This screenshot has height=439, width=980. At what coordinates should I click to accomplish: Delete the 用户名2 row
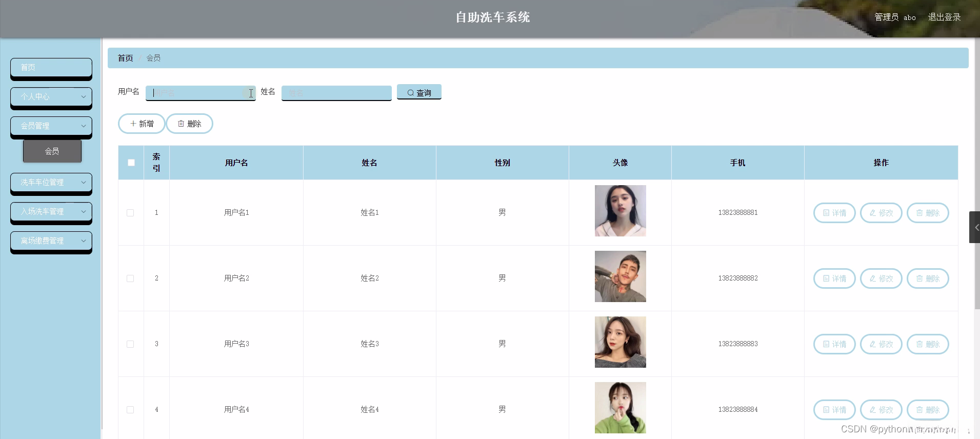[x=928, y=278]
